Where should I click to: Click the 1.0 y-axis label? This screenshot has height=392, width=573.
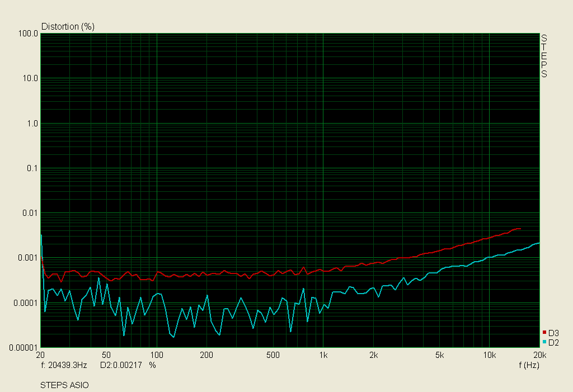32,124
